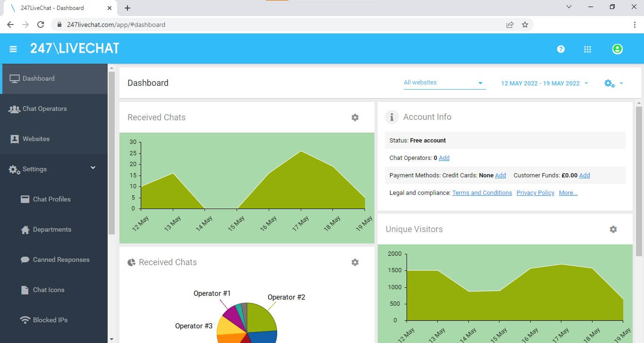This screenshot has width=644, height=343.
Task: Open Canned Responses settings page
Action: click(x=54, y=260)
